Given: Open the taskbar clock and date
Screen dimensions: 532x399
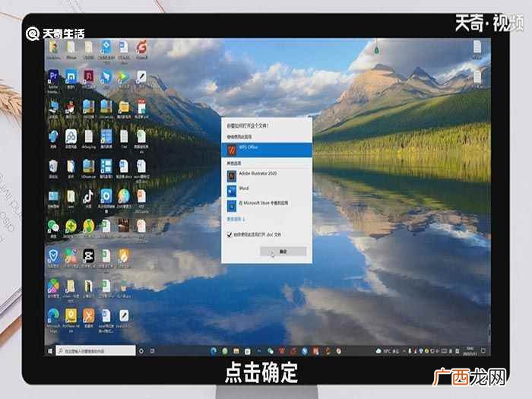Looking at the screenshot, I should click(470, 351).
